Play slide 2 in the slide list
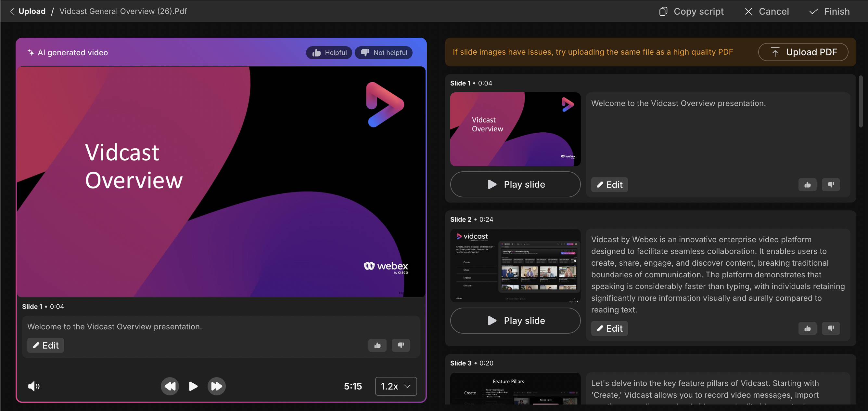The width and height of the screenshot is (868, 411). pos(515,321)
